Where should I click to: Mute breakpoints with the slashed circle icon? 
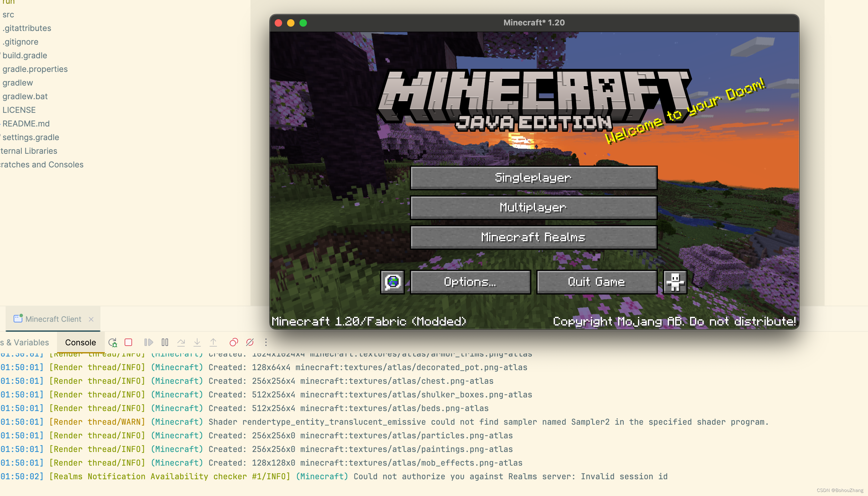(x=250, y=342)
